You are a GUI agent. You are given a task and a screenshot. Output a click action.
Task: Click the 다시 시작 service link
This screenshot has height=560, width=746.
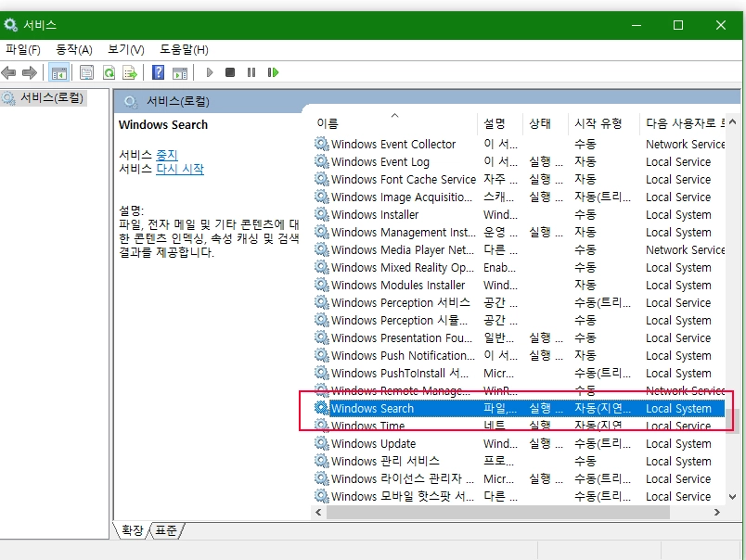(x=180, y=169)
